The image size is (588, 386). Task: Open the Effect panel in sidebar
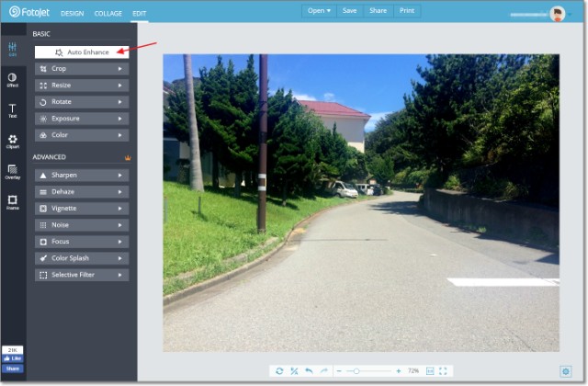point(12,80)
